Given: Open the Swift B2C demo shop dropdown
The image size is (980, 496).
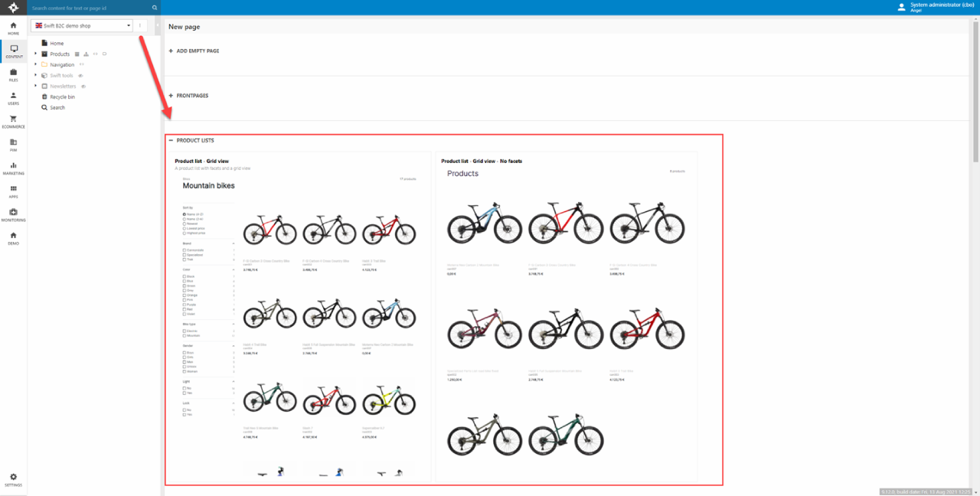Looking at the screenshot, I should pos(82,26).
